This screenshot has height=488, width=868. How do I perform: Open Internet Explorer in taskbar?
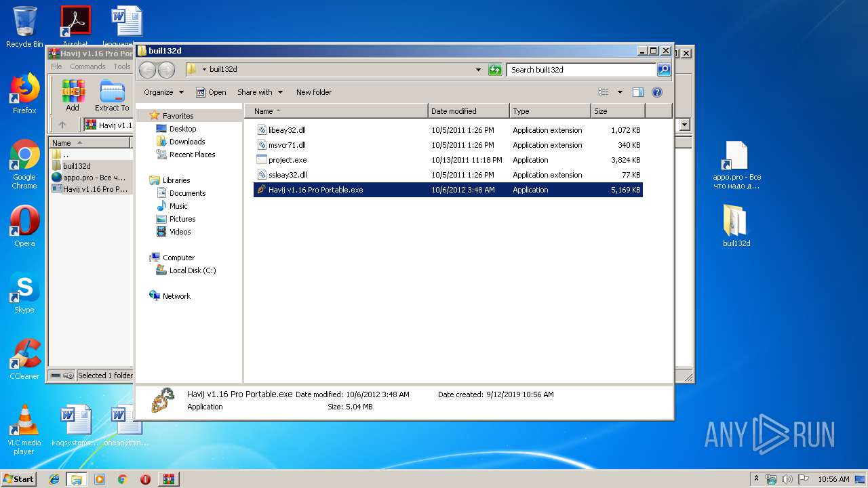coord(54,479)
